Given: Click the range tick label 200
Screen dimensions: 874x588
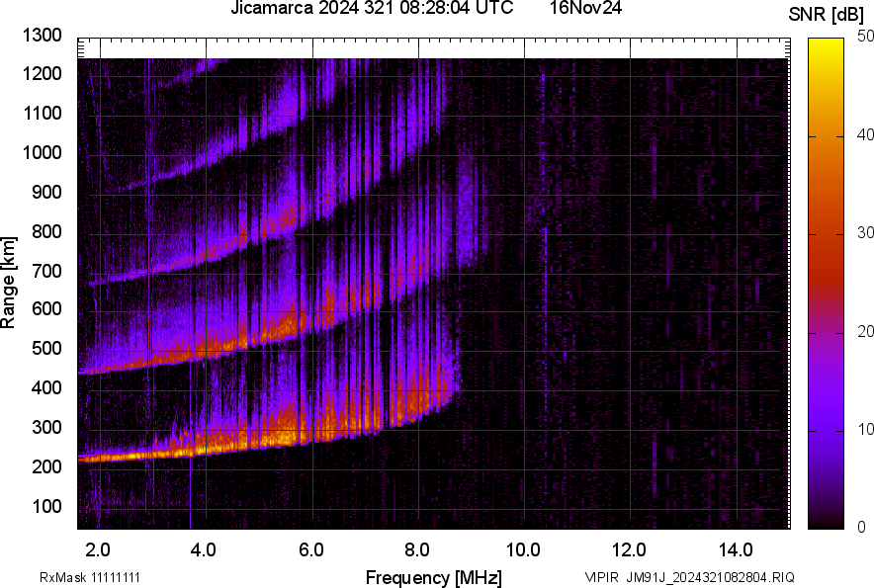Looking at the screenshot, I should [x=46, y=466].
